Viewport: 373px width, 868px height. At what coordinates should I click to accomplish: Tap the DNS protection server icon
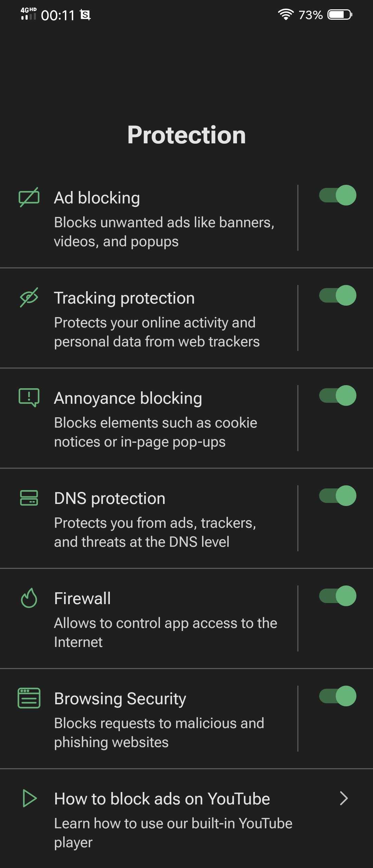coord(29,498)
